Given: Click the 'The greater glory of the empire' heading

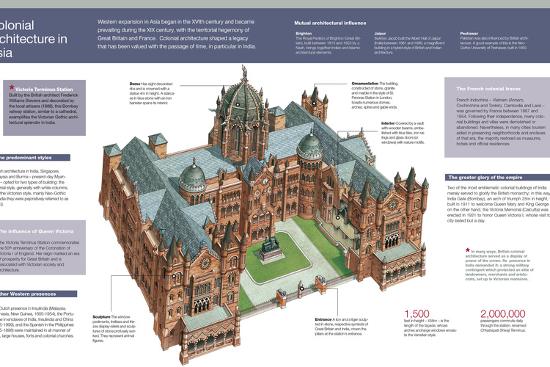Looking at the screenshot, I should click(485, 177).
